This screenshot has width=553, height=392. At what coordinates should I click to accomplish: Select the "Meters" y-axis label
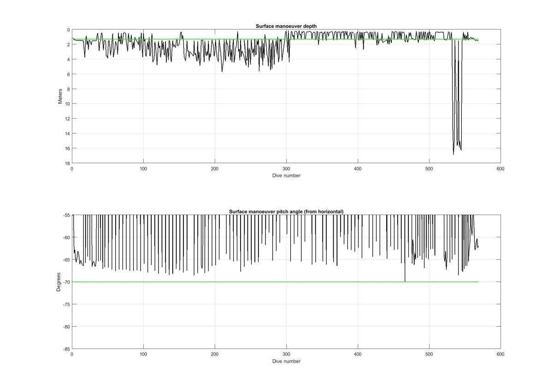[x=60, y=96]
